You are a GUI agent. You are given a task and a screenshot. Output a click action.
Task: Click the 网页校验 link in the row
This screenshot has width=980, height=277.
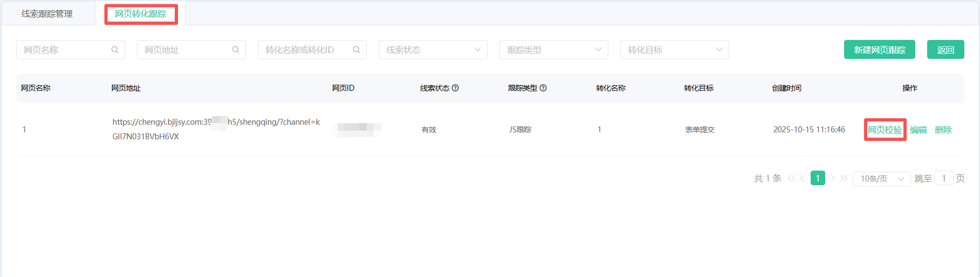pyautogui.click(x=885, y=130)
